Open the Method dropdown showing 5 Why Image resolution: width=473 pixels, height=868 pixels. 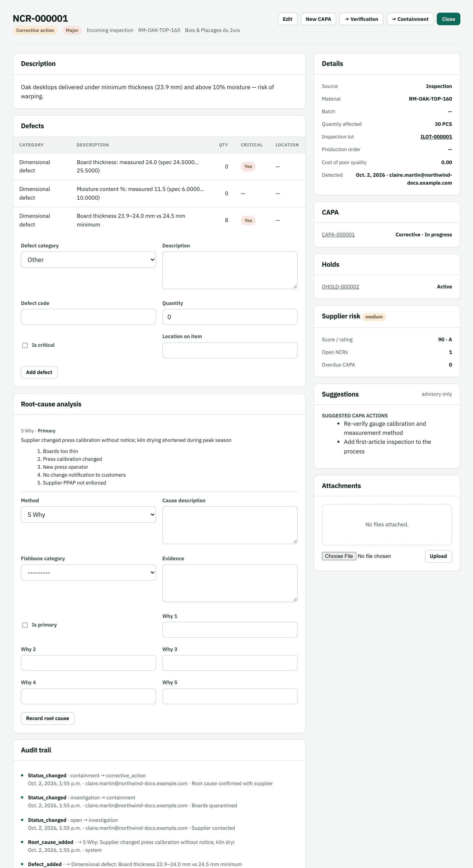click(88, 514)
